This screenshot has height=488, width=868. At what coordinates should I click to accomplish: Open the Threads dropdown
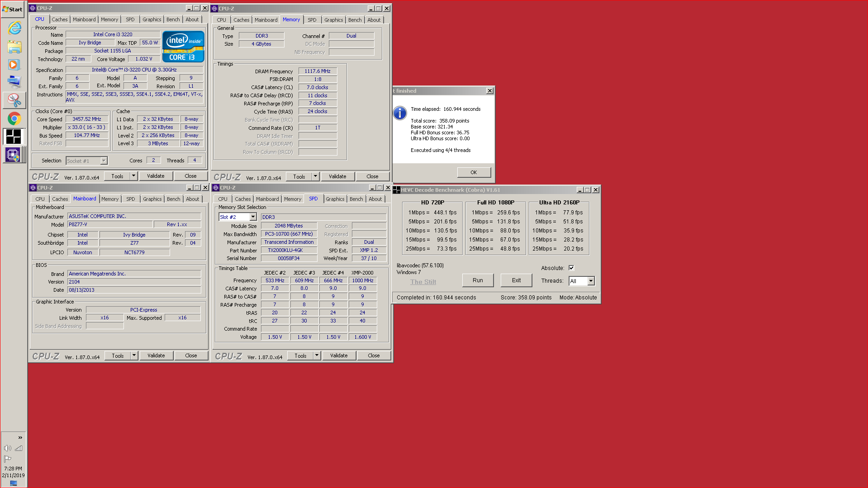(x=591, y=281)
